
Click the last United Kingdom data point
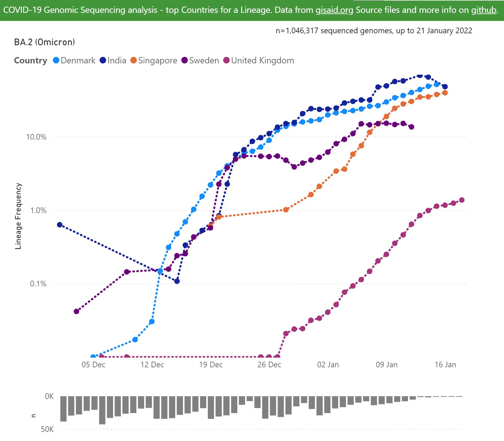tap(461, 200)
